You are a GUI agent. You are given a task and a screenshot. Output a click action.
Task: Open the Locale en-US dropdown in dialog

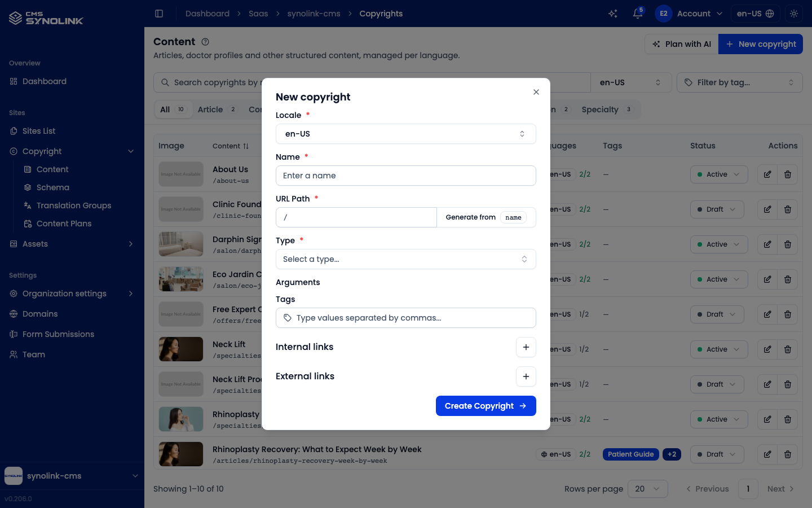406,134
